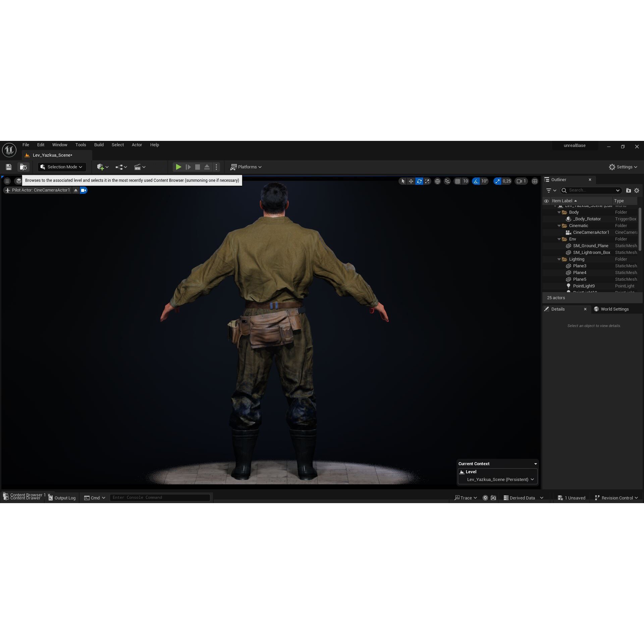644x644 pixels.
Task: Activate the rotate objects tool
Action: (x=419, y=181)
